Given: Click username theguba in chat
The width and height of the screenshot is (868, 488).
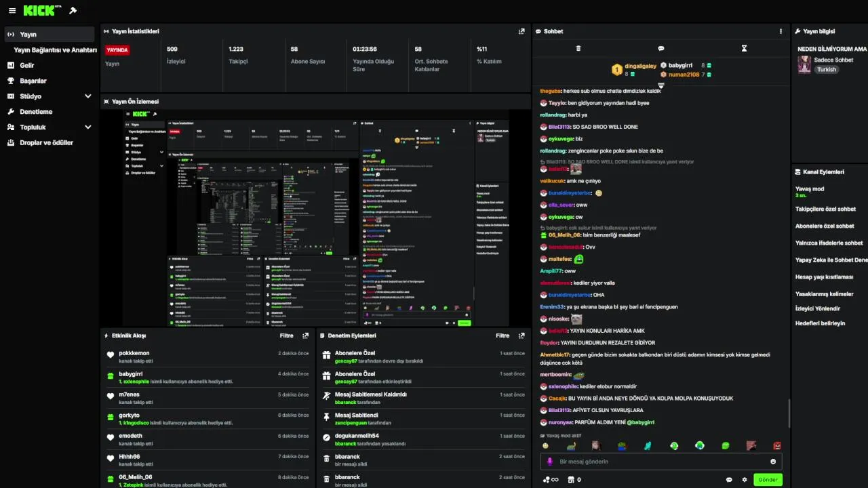Looking at the screenshot, I should (550, 91).
